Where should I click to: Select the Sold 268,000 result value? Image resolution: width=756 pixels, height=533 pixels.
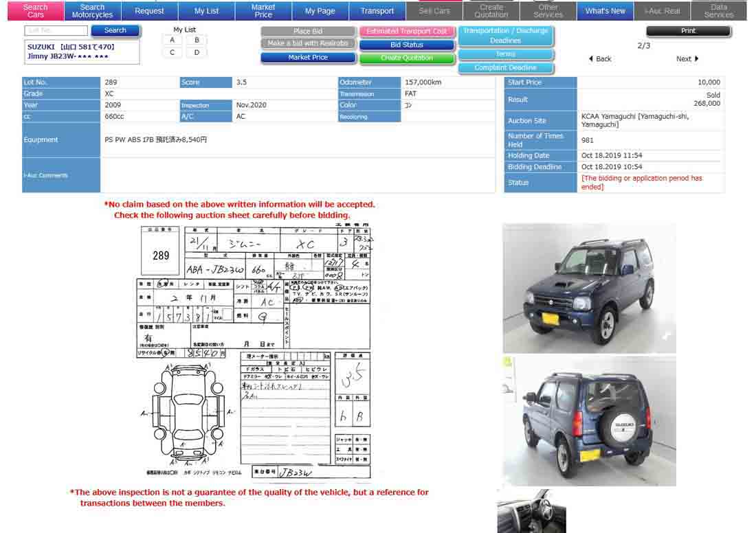[707, 100]
